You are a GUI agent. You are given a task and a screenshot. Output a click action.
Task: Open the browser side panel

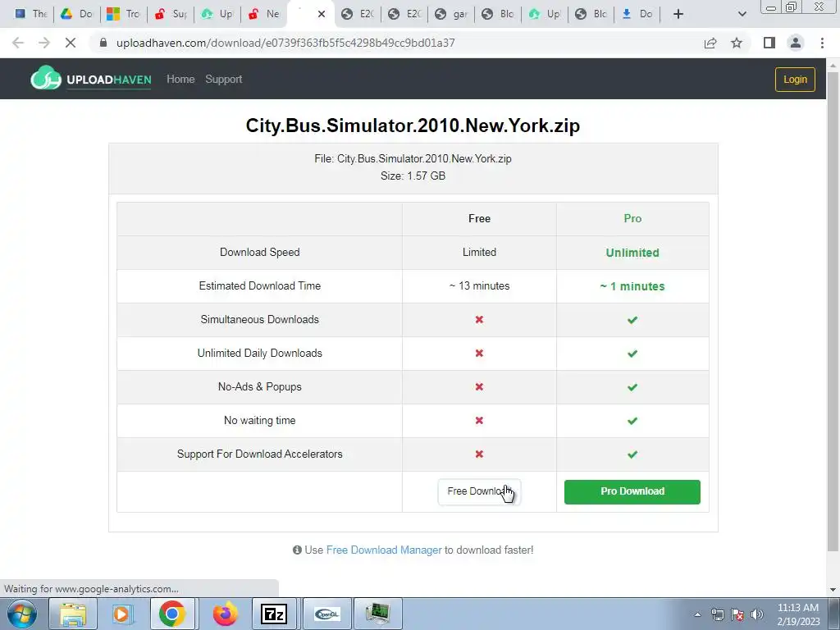[x=769, y=43]
